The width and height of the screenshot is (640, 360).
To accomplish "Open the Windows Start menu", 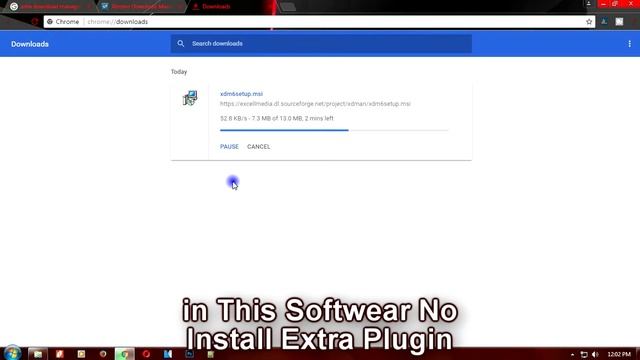I will (12, 353).
